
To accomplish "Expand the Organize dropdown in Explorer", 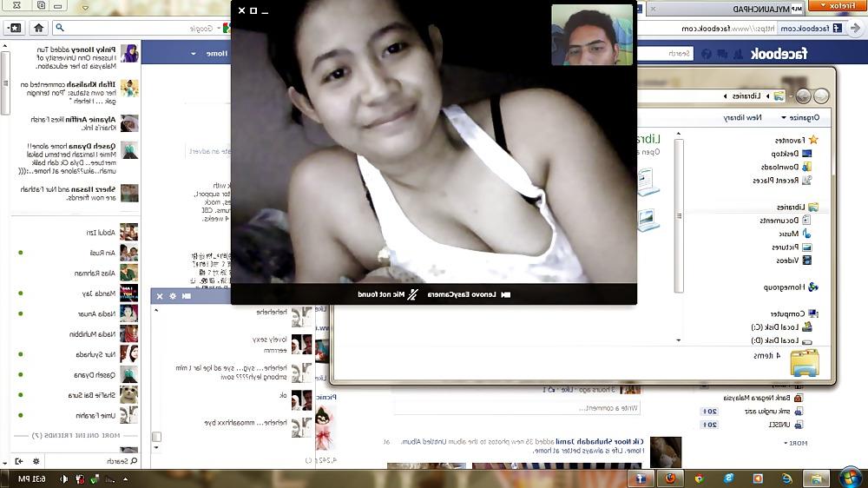I will (800, 117).
